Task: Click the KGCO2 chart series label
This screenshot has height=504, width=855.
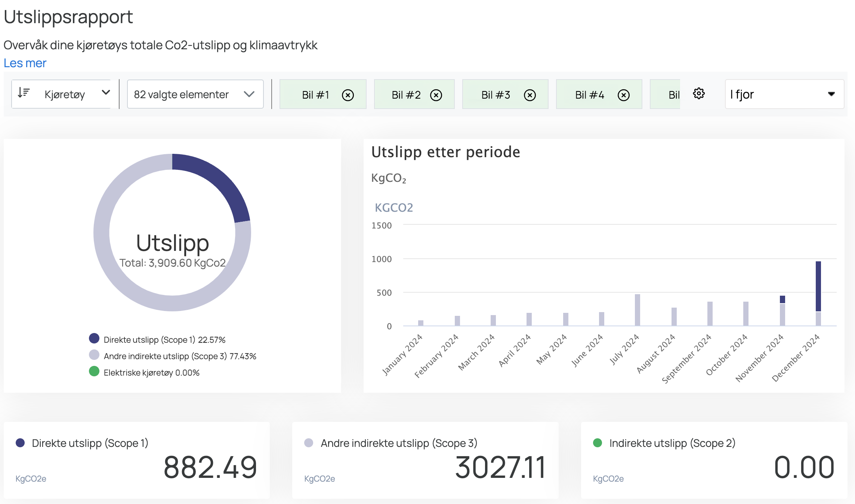Action: click(394, 208)
